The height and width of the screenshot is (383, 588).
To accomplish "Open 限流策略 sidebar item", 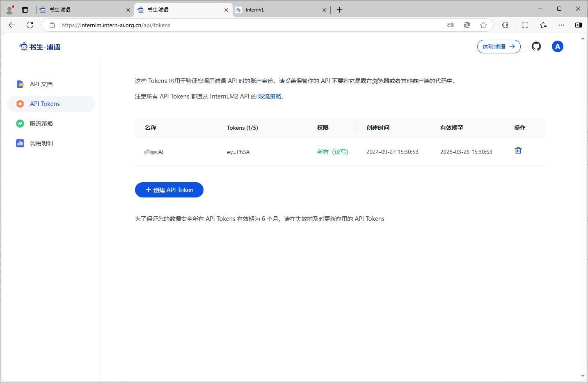I will tap(51, 124).
